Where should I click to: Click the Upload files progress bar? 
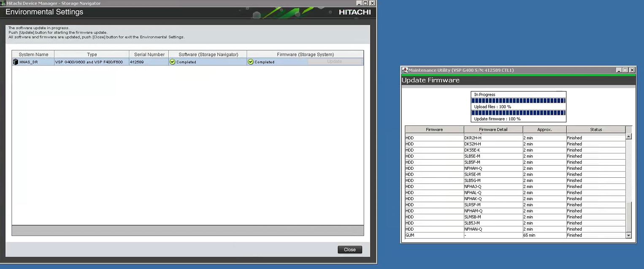(518, 101)
